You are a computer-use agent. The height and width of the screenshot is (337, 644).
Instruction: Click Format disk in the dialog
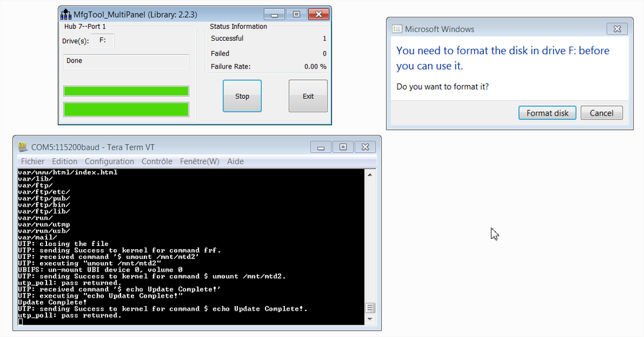pos(547,113)
